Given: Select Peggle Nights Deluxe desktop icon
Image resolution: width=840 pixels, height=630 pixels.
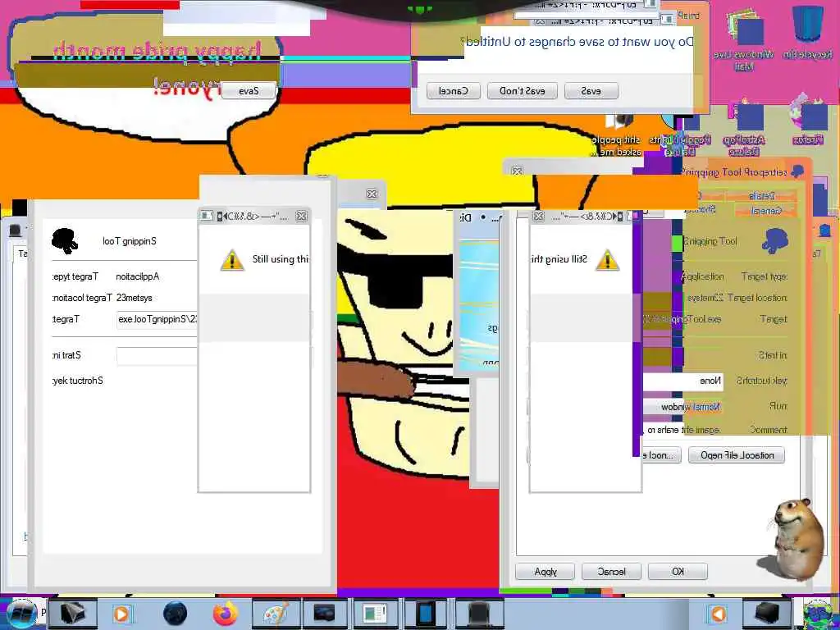Looking at the screenshot, I should coord(680,134).
